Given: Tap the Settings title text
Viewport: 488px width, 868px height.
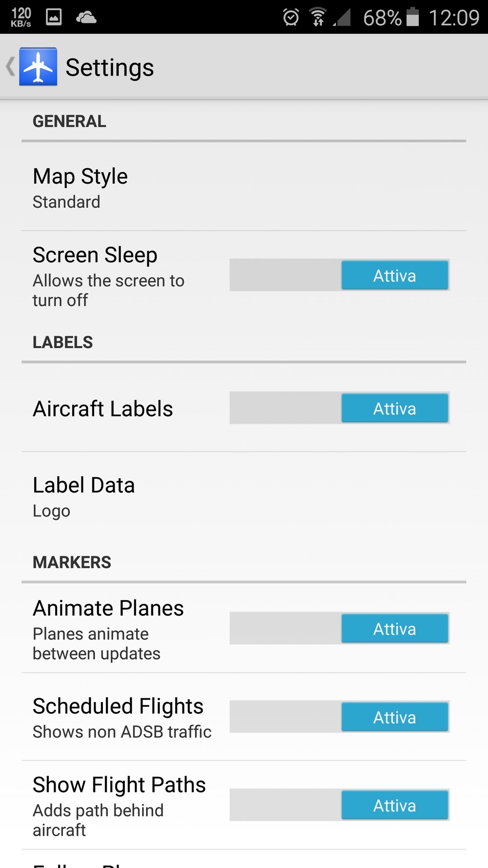Looking at the screenshot, I should [x=110, y=67].
